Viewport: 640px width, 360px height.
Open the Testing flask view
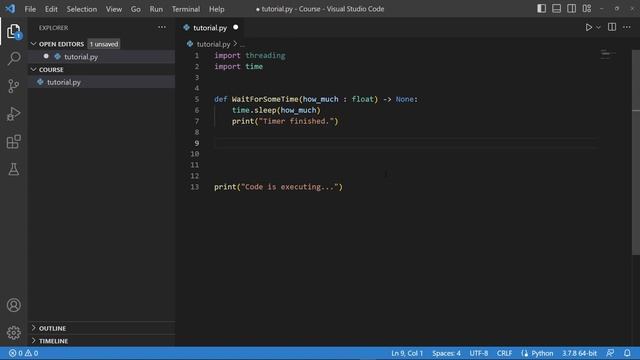(13, 169)
